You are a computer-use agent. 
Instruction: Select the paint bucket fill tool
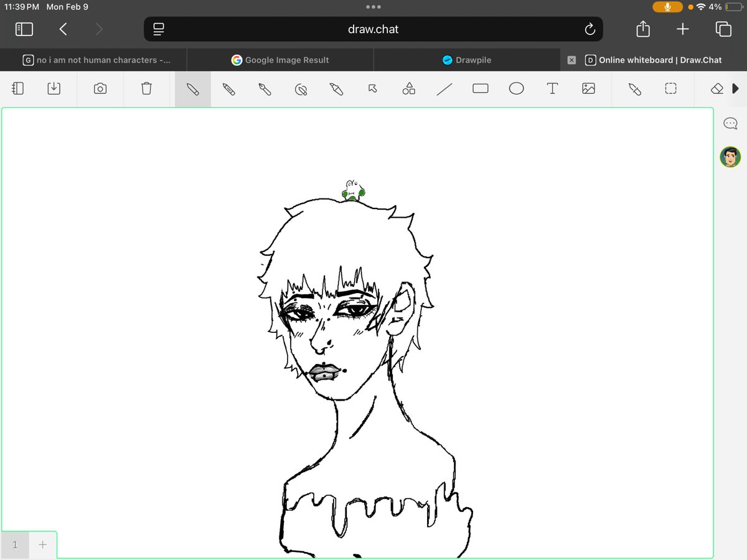[x=301, y=89]
